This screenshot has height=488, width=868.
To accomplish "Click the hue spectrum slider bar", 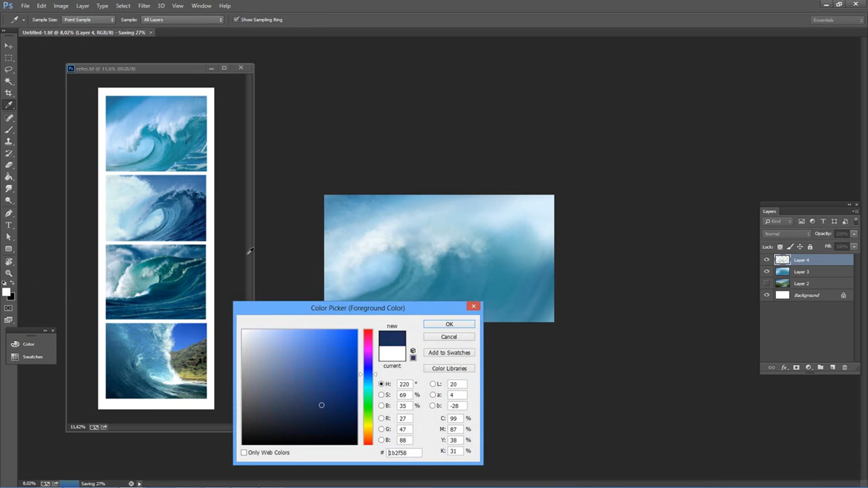I will (368, 387).
